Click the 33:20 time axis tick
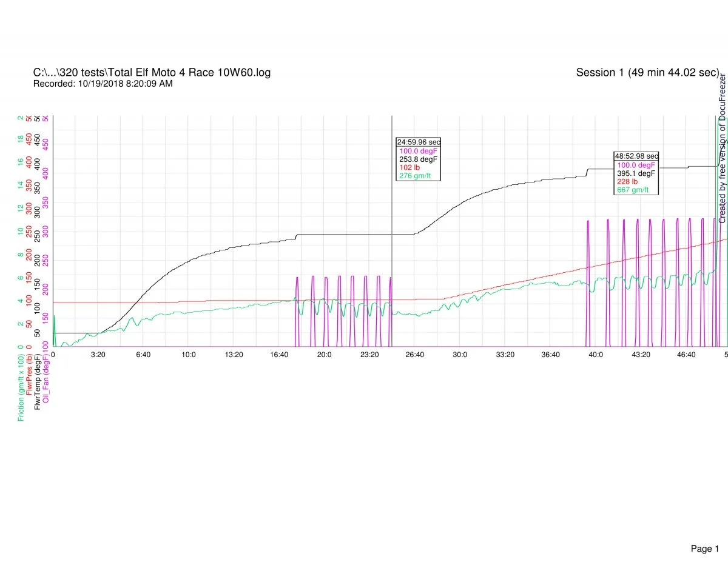 pyautogui.click(x=505, y=355)
